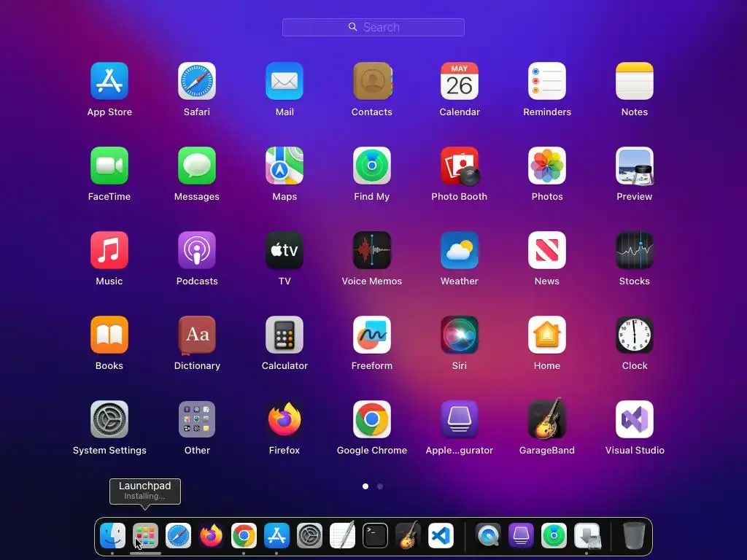The height and width of the screenshot is (560, 747).
Task: Open the Notes app
Action: coord(635,81)
